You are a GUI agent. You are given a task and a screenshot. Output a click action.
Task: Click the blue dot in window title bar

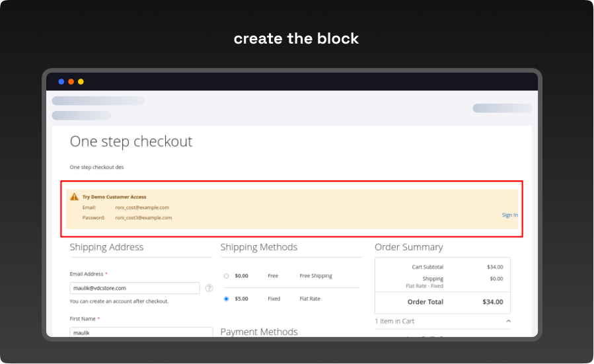(61, 82)
